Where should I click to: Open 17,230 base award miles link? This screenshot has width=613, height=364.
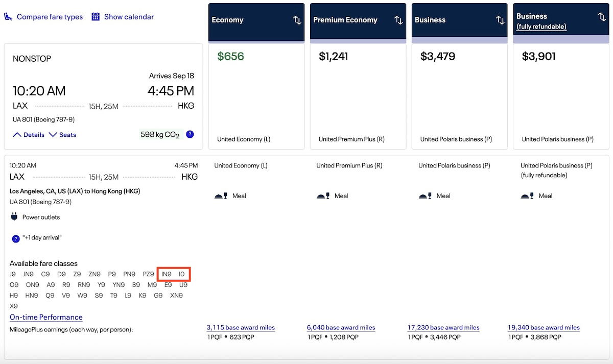tap(443, 328)
